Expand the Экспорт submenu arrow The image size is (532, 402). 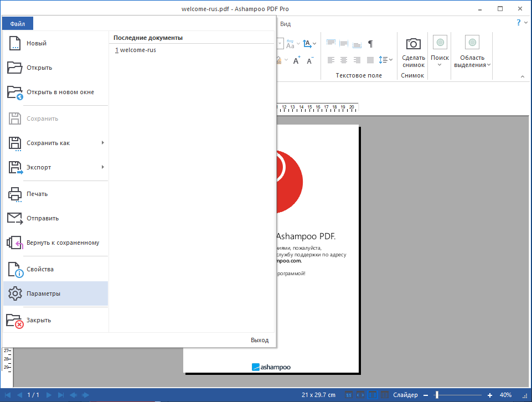[102, 167]
